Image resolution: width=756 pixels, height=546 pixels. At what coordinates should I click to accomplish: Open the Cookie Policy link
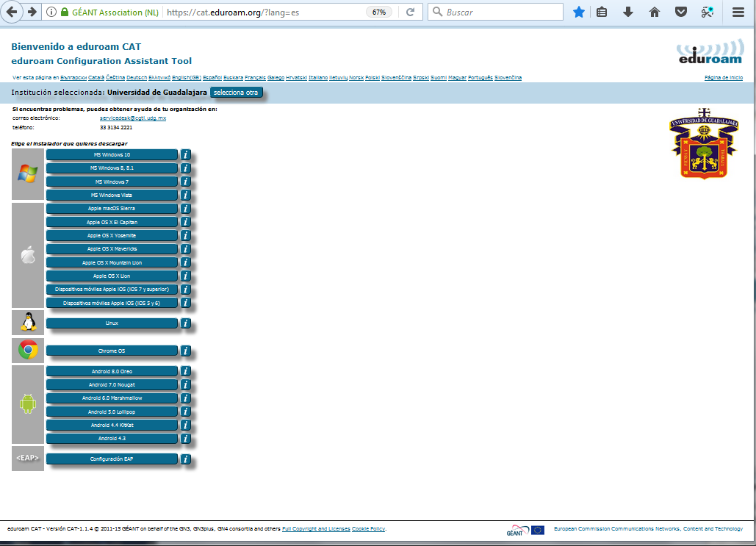[x=368, y=529]
